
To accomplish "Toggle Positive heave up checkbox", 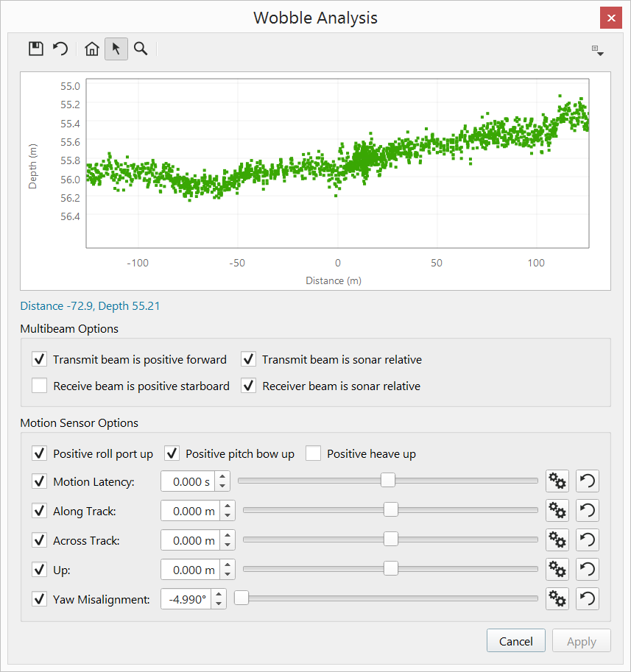I will pyautogui.click(x=313, y=453).
